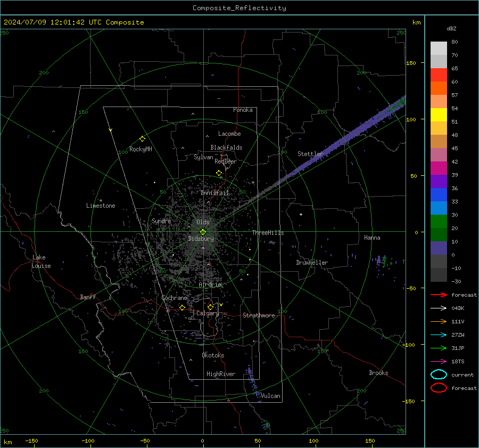
Task: Click the Vulcan city label
Action: click(x=270, y=396)
